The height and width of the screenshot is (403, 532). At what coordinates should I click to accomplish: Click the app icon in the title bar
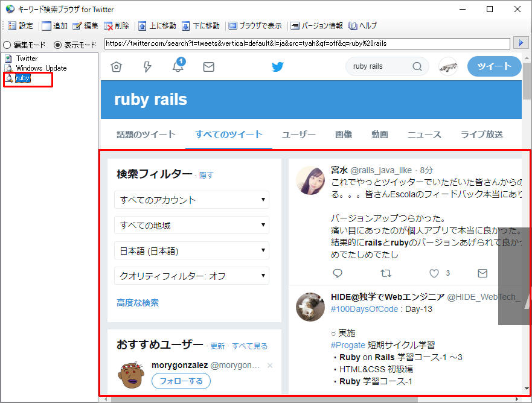coord(10,9)
